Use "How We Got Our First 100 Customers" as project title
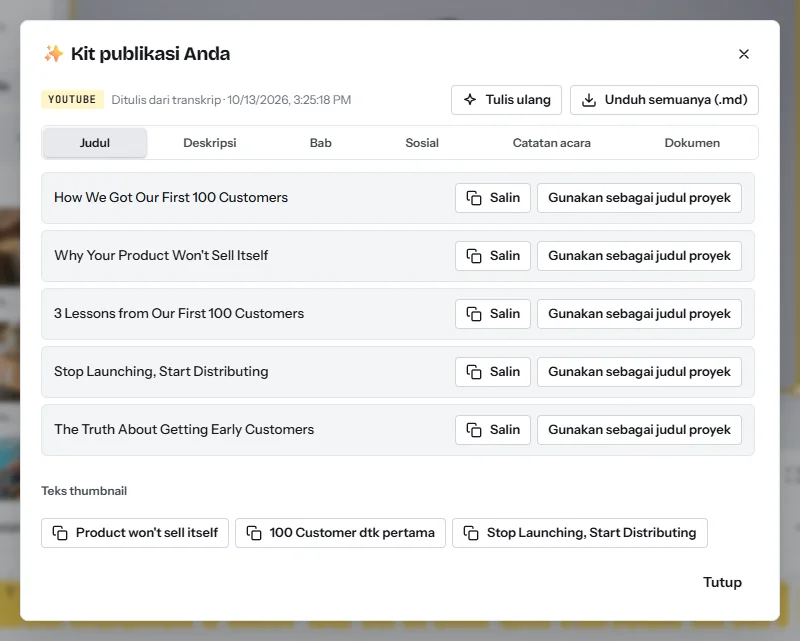 tap(639, 198)
